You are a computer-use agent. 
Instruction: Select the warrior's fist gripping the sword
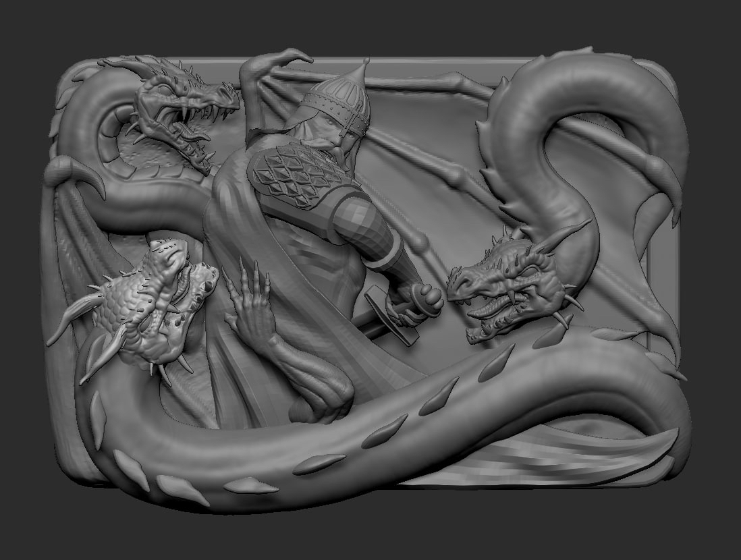click(x=425, y=300)
